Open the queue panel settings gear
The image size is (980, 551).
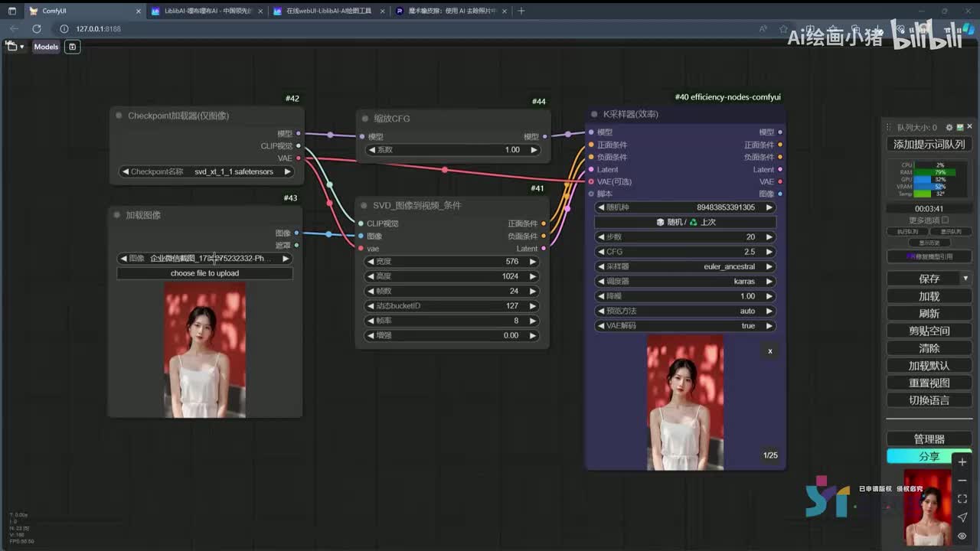(949, 127)
